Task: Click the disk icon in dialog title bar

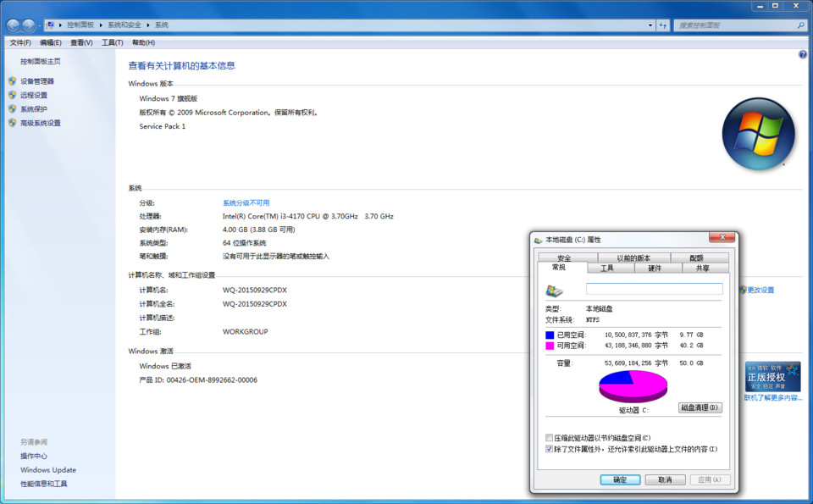Action: [539, 240]
